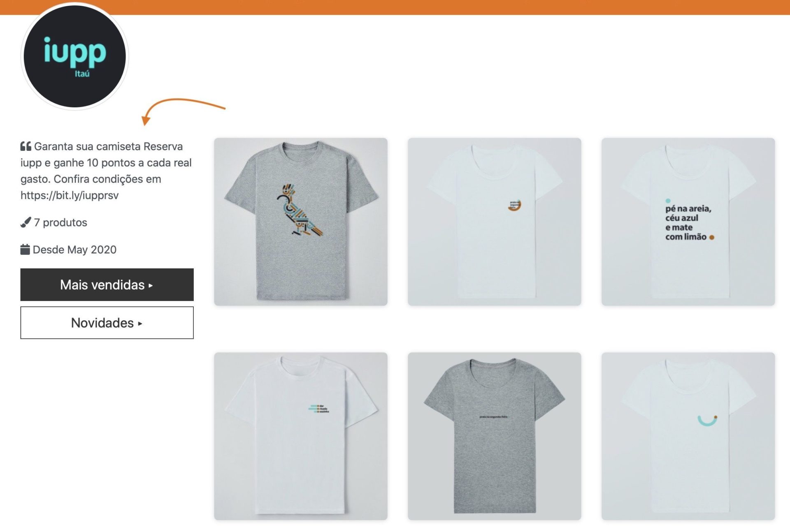Screen dimensions: 790x532
Task: Open the Novidades button
Action: [107, 323]
